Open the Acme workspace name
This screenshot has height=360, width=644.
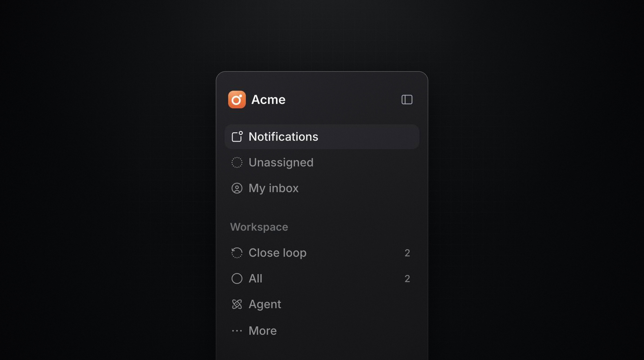(x=268, y=100)
